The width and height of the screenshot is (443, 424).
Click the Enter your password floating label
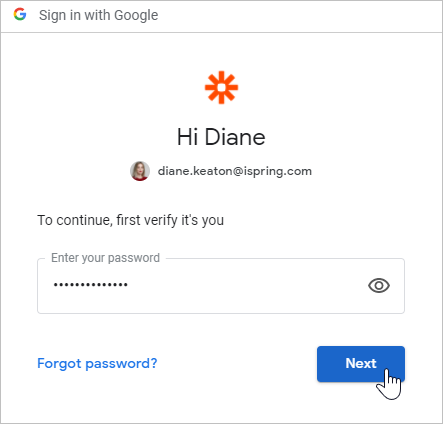(x=105, y=258)
